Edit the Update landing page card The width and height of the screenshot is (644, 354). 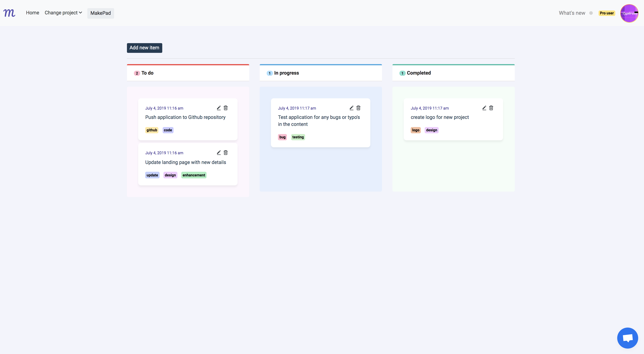coord(219,153)
